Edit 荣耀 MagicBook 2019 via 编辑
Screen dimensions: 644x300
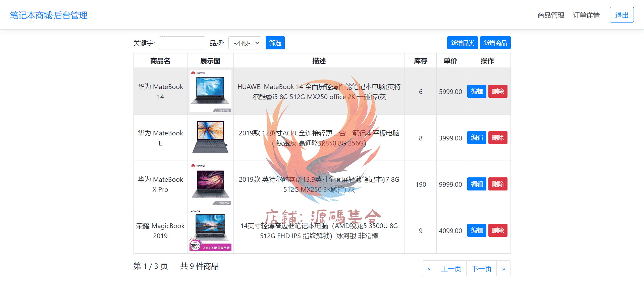[x=477, y=230]
